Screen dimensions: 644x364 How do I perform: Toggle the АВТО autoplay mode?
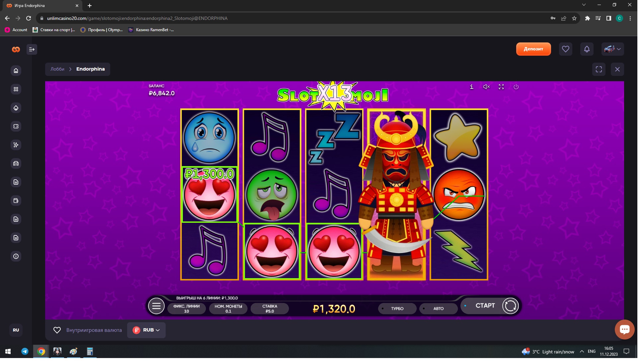pyautogui.click(x=438, y=309)
